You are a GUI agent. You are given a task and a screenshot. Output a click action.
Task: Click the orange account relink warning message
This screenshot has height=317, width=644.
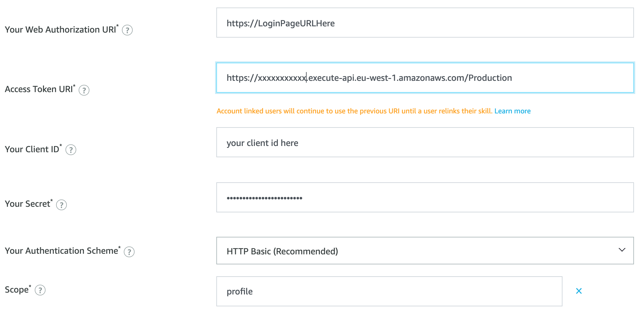354,111
